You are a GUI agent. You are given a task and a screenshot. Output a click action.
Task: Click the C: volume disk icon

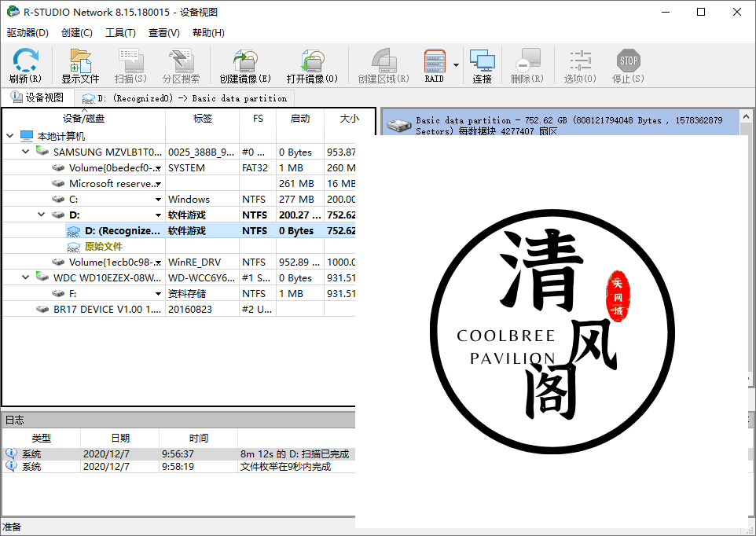(x=58, y=199)
